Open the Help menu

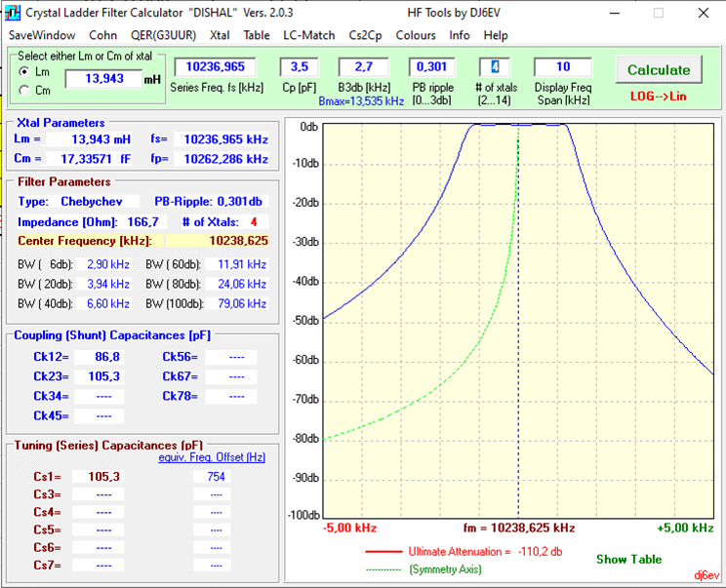point(496,35)
